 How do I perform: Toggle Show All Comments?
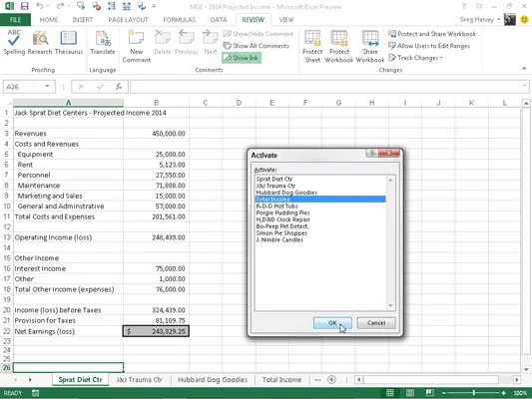click(x=257, y=46)
